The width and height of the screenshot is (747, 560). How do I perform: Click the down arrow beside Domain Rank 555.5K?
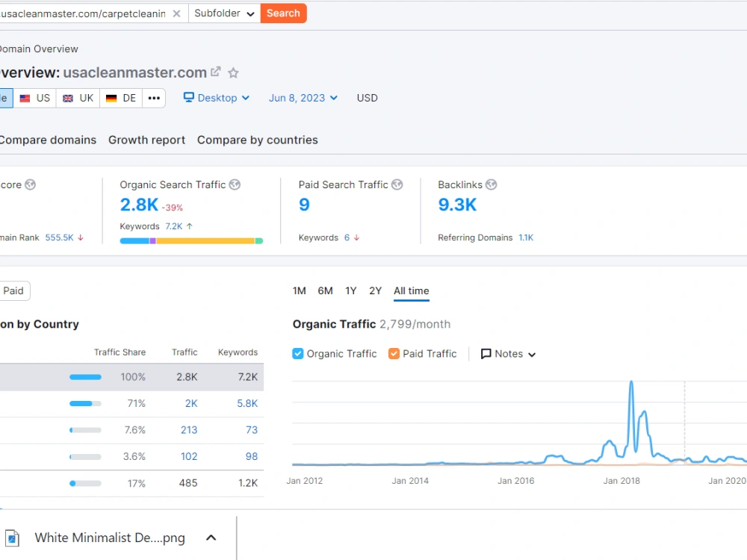click(x=81, y=237)
